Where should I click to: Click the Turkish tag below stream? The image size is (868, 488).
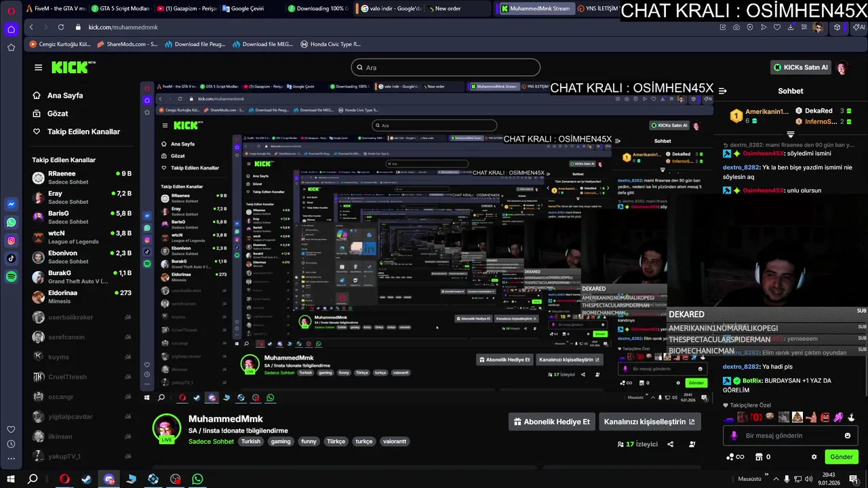250,441
